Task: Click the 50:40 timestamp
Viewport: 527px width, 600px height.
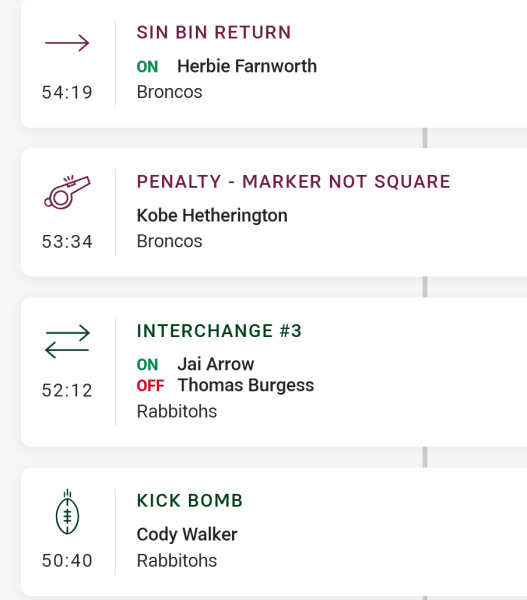Action: [x=67, y=561]
